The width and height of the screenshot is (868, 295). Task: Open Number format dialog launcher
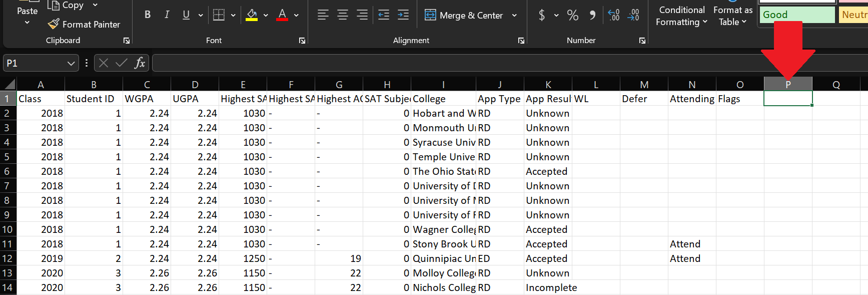[642, 41]
